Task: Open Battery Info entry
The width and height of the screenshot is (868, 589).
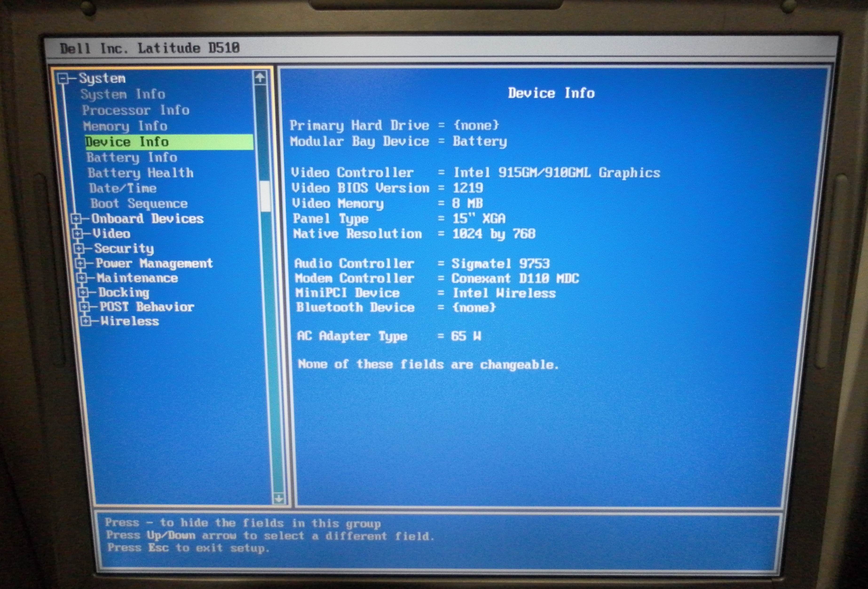Action: (132, 158)
